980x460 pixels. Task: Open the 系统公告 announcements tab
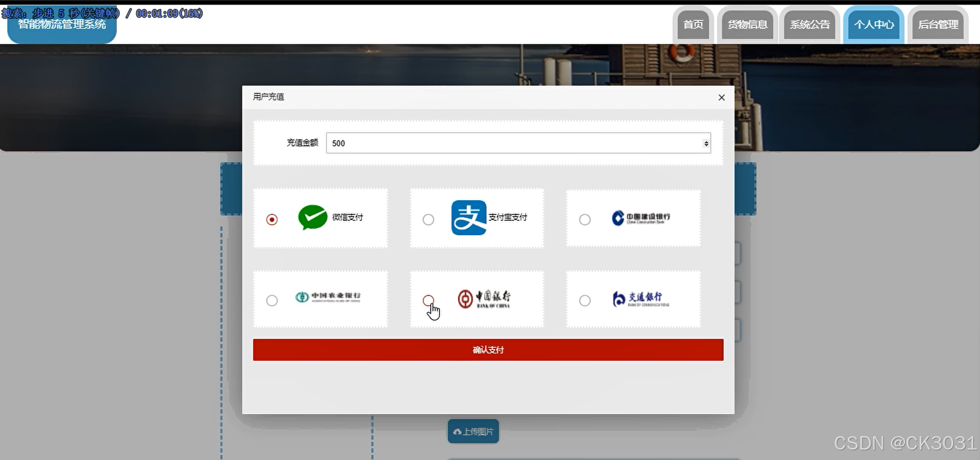[x=810, y=25]
